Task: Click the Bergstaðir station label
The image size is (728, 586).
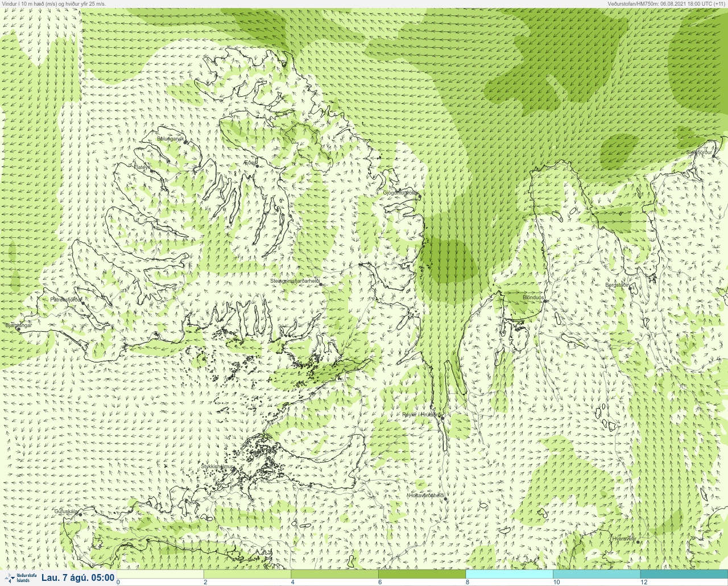Action: [x=617, y=285]
